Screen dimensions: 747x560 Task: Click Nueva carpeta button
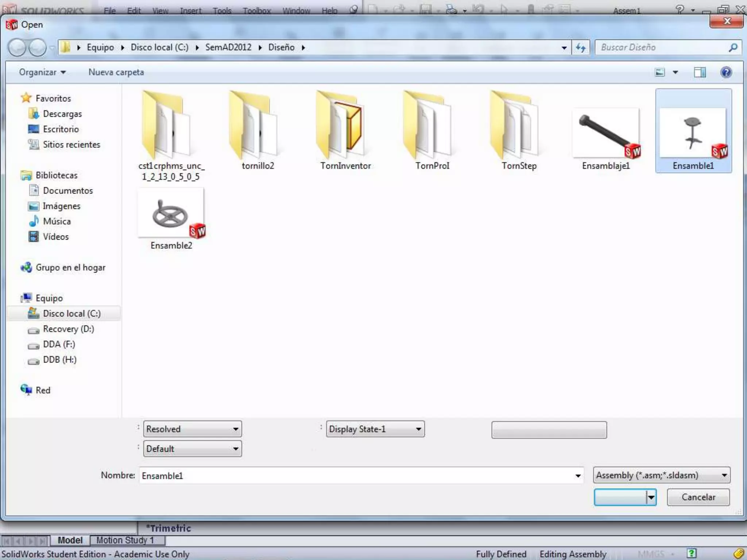tap(116, 72)
